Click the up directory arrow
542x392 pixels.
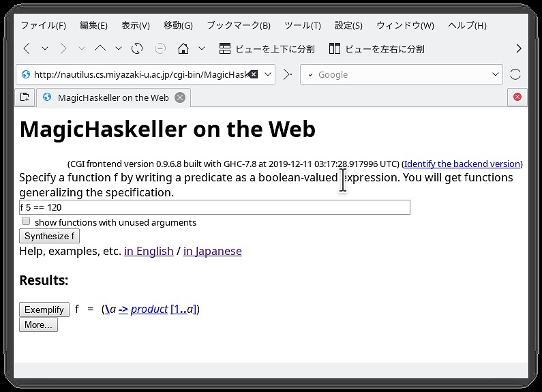coord(100,48)
